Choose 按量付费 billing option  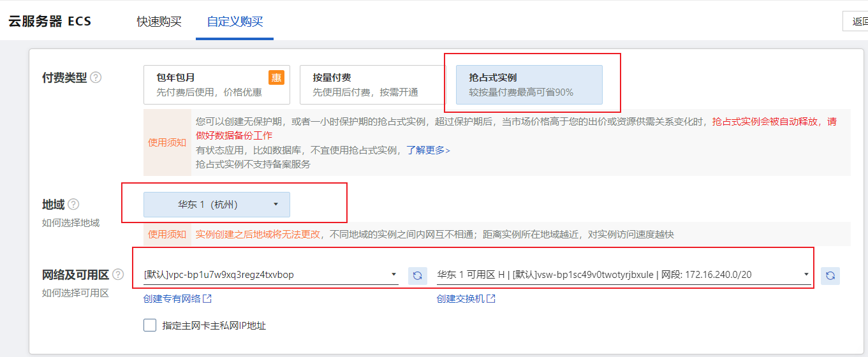[372, 84]
